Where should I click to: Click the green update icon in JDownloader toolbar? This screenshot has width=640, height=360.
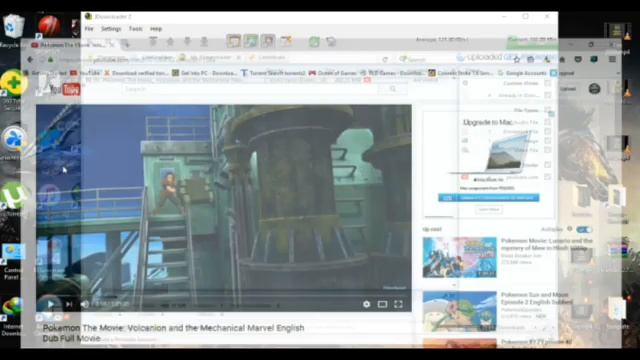[x=314, y=41]
